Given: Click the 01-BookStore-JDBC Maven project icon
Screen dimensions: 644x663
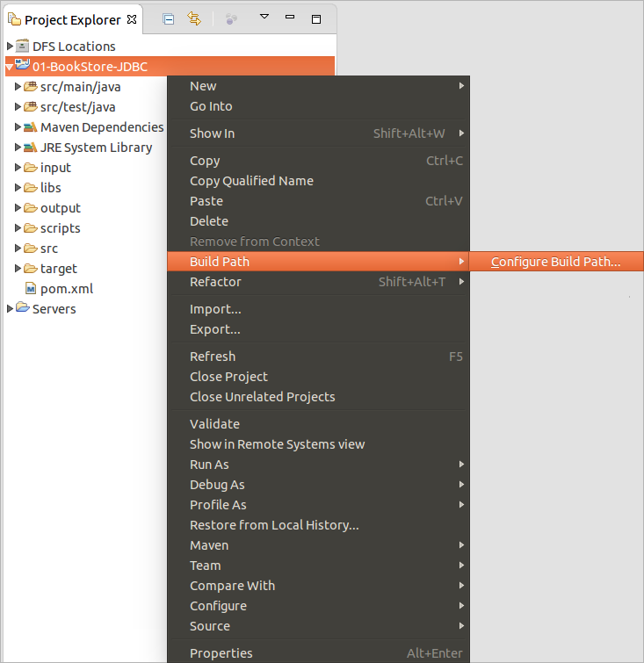Looking at the screenshot, I should coord(23,65).
